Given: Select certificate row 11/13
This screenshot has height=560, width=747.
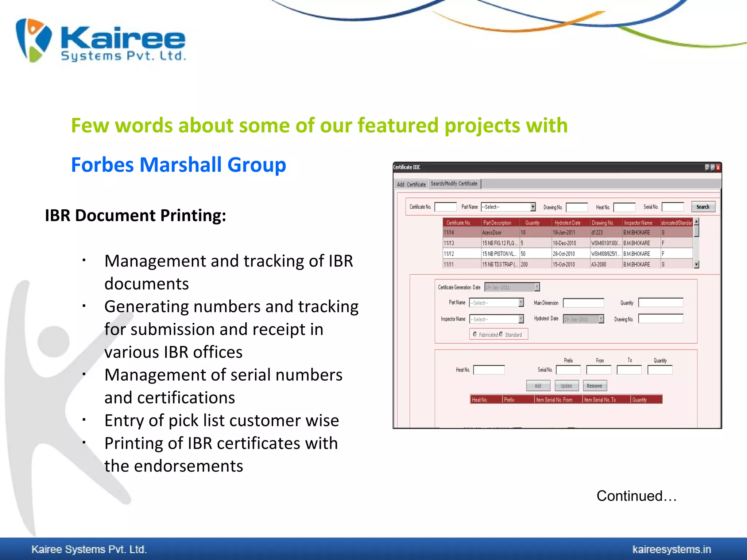Looking at the screenshot, I should coord(568,243).
